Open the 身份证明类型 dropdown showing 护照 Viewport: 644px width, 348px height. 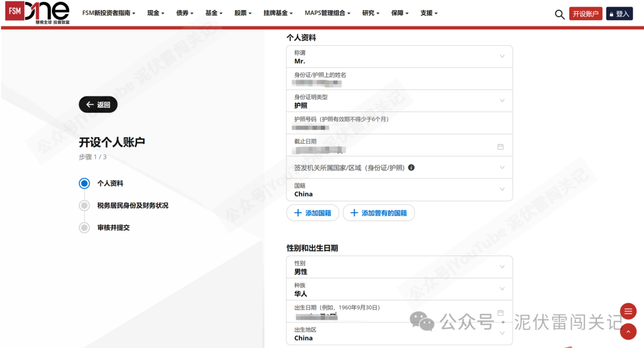click(399, 101)
